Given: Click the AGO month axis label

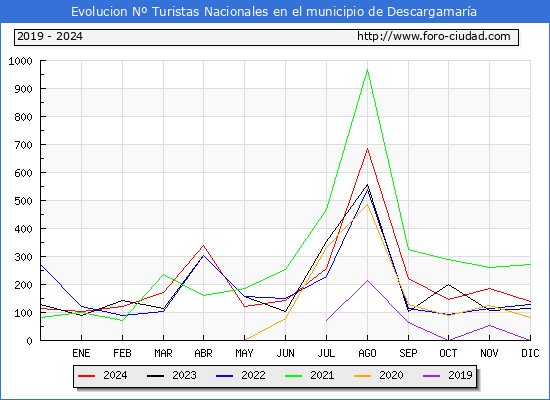Looking at the screenshot, I should tap(367, 353).
